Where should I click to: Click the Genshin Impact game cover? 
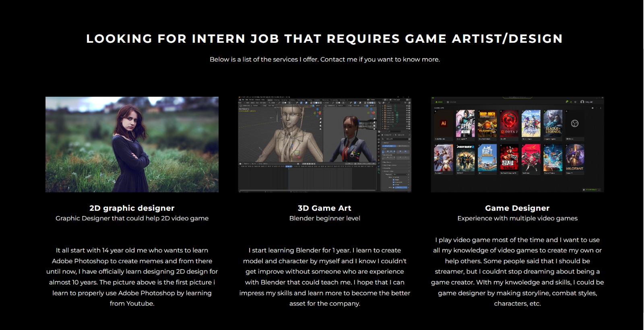tap(531, 123)
